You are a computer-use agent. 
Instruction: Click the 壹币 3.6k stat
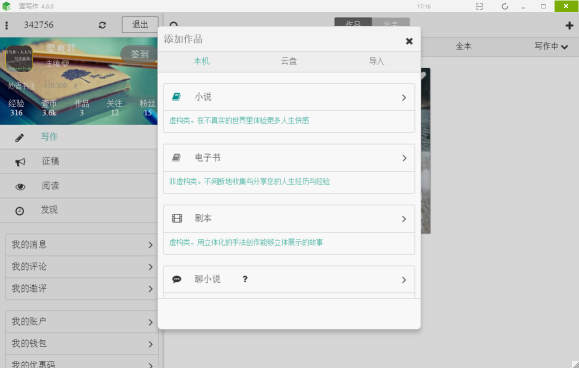pos(49,108)
